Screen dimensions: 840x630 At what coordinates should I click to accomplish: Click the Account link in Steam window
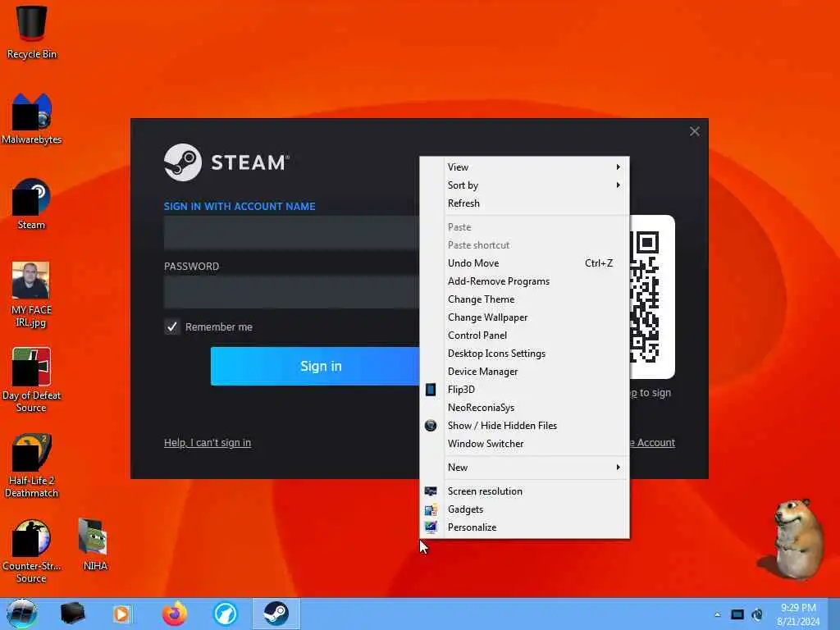[652, 442]
